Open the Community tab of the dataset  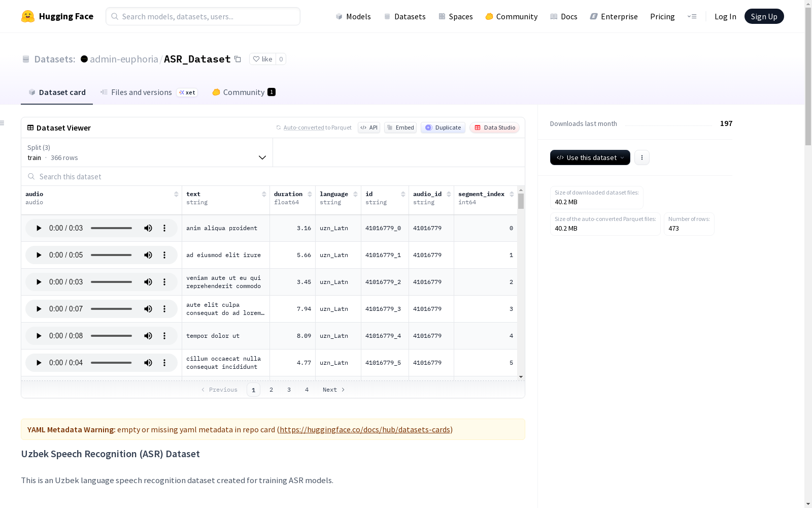coord(244,92)
